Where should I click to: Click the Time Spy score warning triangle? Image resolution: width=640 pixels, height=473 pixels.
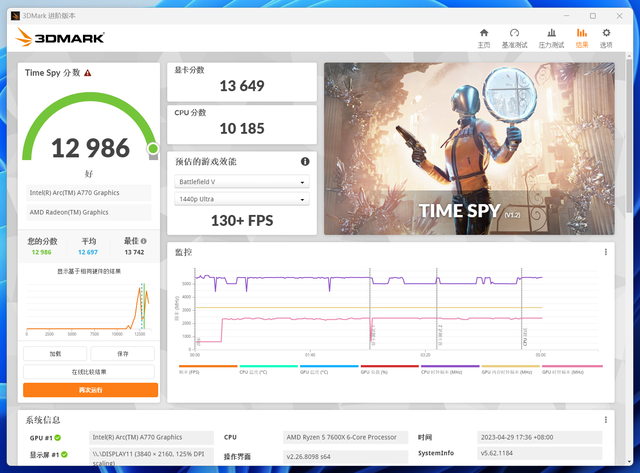[88, 73]
